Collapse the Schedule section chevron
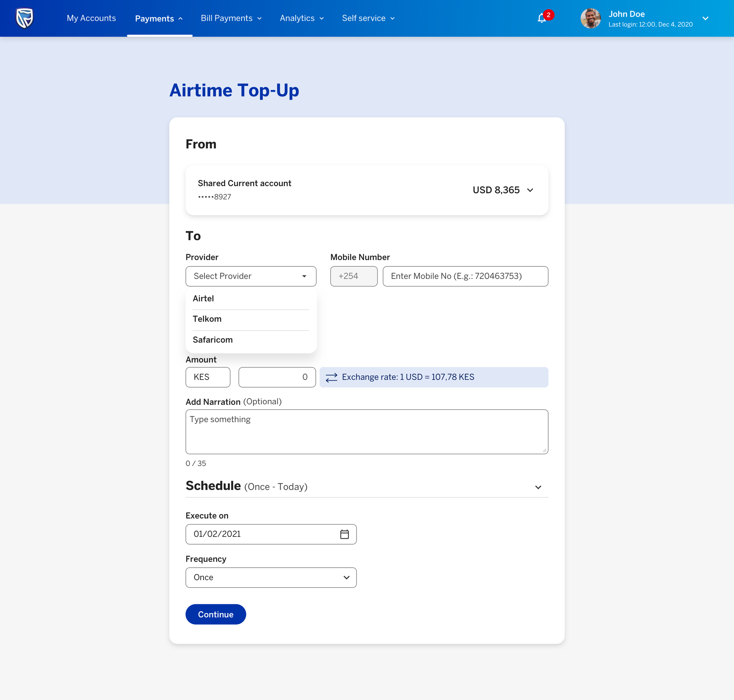The width and height of the screenshot is (734, 700). (538, 487)
